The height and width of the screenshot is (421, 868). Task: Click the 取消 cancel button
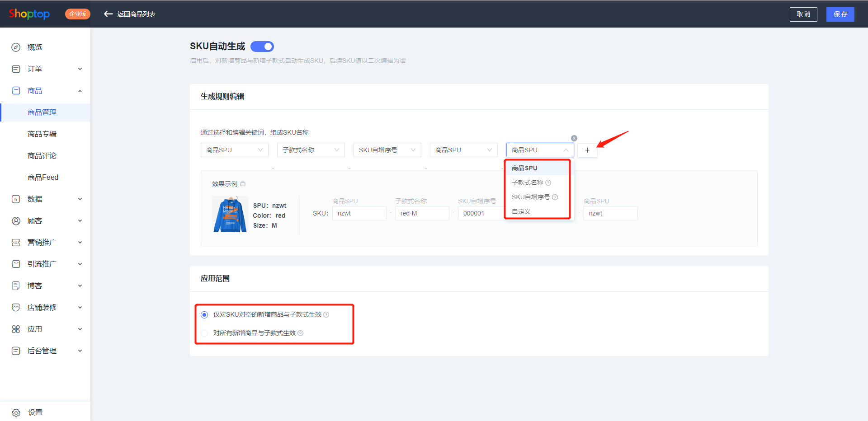pos(803,14)
